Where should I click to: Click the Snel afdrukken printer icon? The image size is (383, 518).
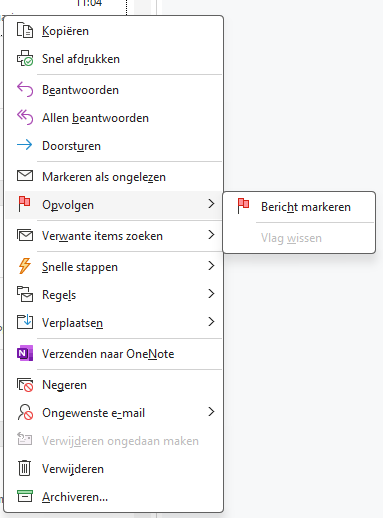click(x=25, y=58)
